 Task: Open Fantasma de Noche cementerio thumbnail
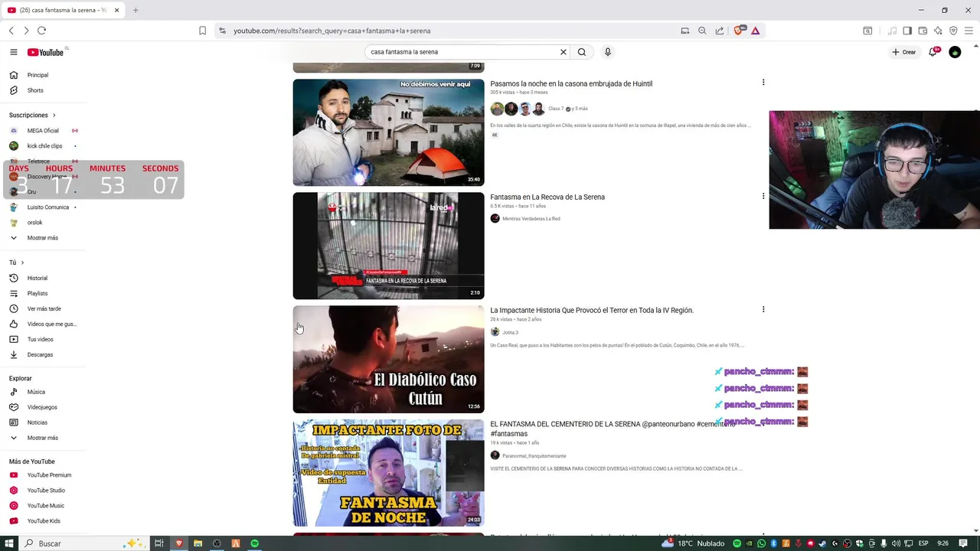click(388, 473)
